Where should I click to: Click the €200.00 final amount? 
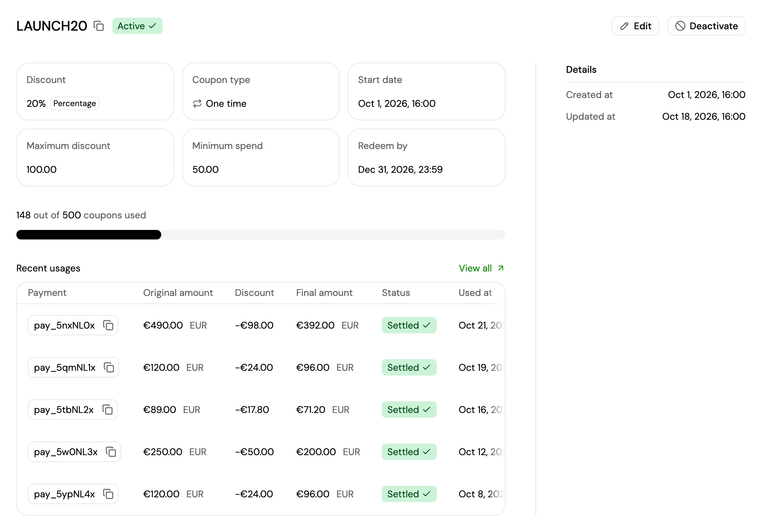316,452
